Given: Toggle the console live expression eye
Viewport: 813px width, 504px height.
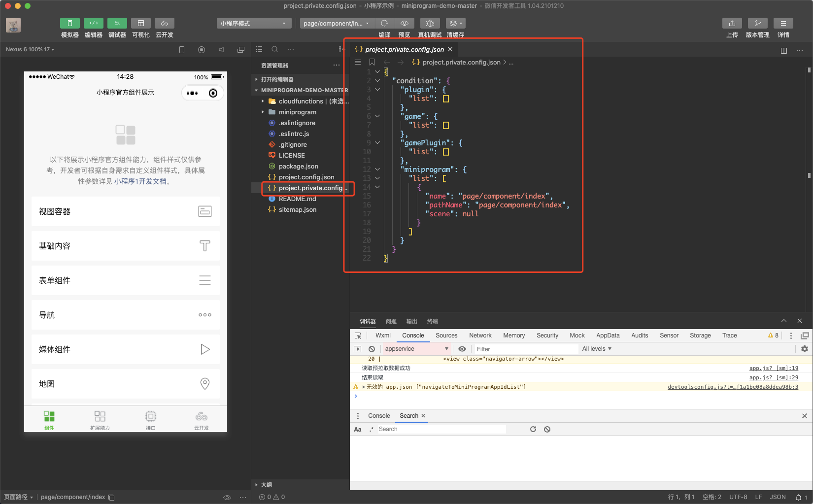Looking at the screenshot, I should tap(462, 349).
